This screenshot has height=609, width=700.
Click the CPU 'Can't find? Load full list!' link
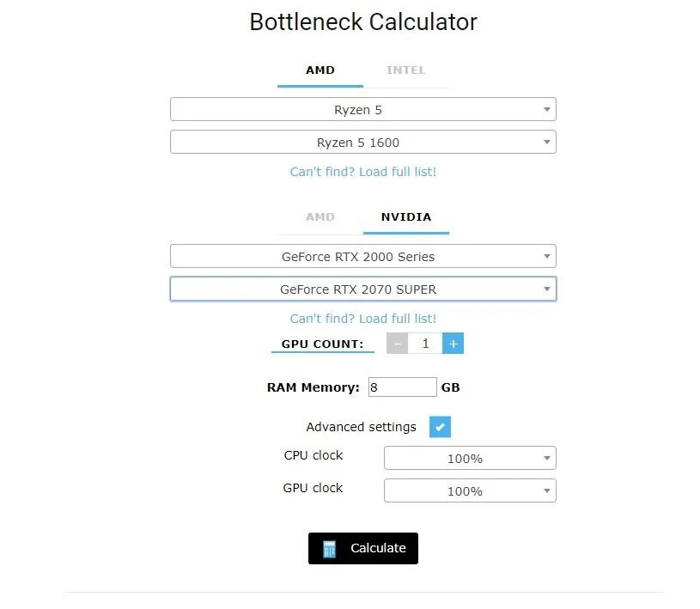(x=363, y=172)
